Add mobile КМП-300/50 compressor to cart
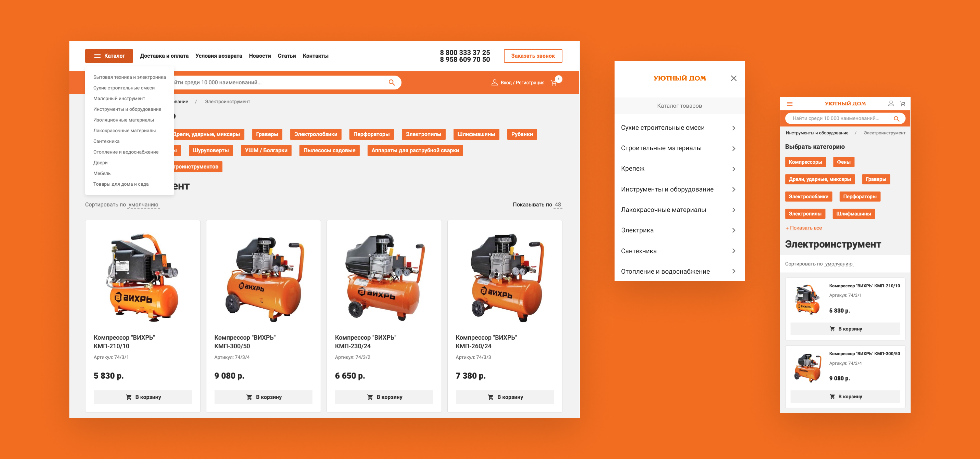Screen dimensions: 980x459 pos(845,397)
